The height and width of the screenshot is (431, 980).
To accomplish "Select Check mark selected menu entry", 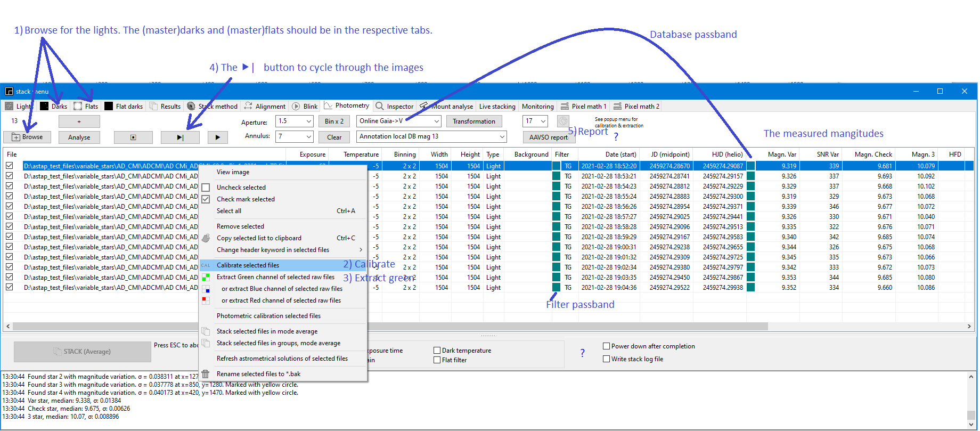I will (283, 199).
